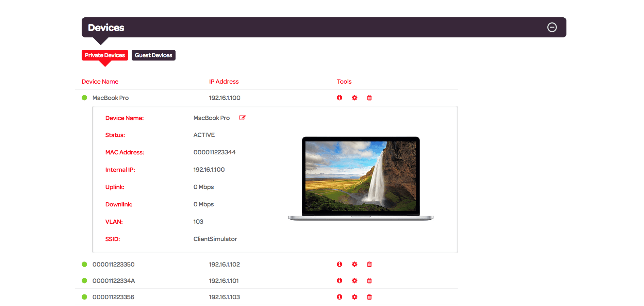Viewport: 644px width, 306px height.
Task: Click the status dot beside 000011223356
Action: 84,297
